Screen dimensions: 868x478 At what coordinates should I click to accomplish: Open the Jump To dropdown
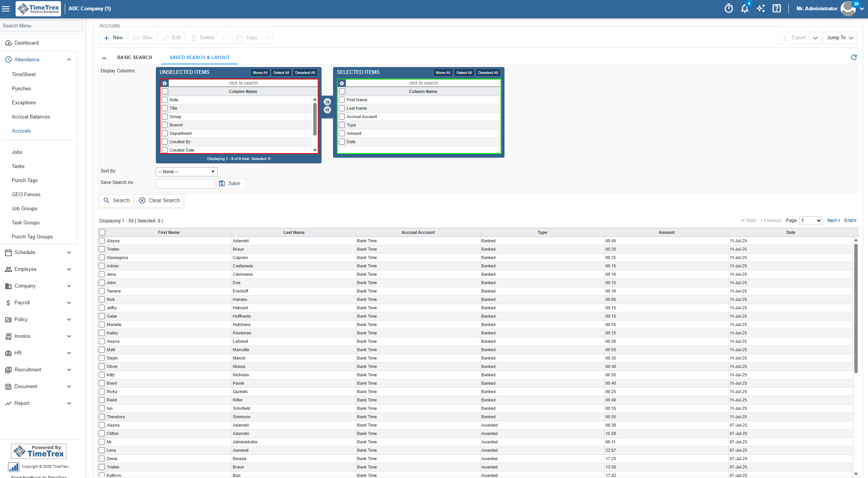840,38
